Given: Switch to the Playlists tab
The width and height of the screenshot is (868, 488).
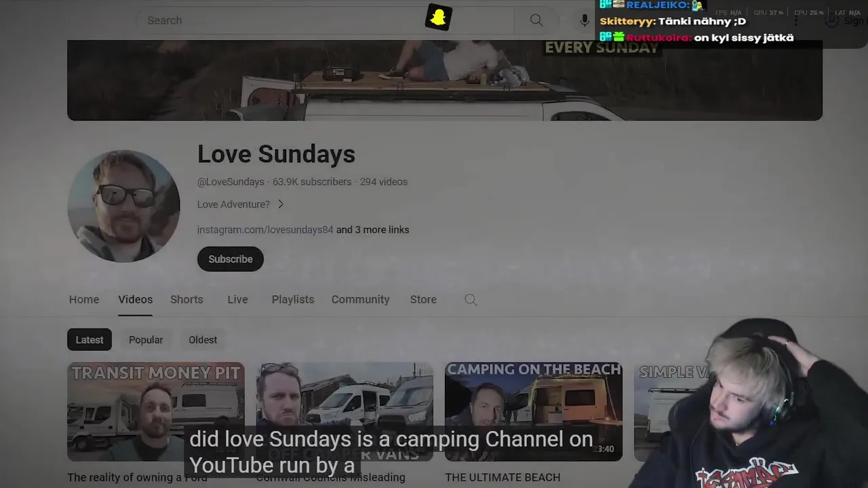Looking at the screenshot, I should 293,300.
